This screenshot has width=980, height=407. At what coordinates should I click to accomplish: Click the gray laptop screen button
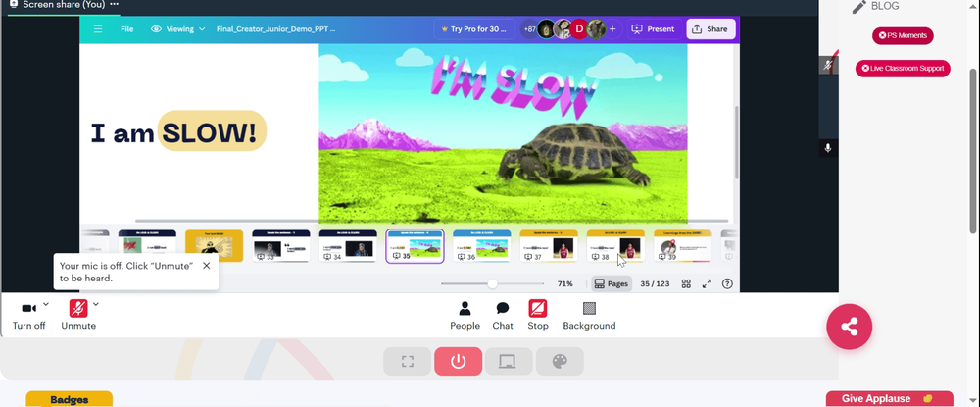click(509, 361)
